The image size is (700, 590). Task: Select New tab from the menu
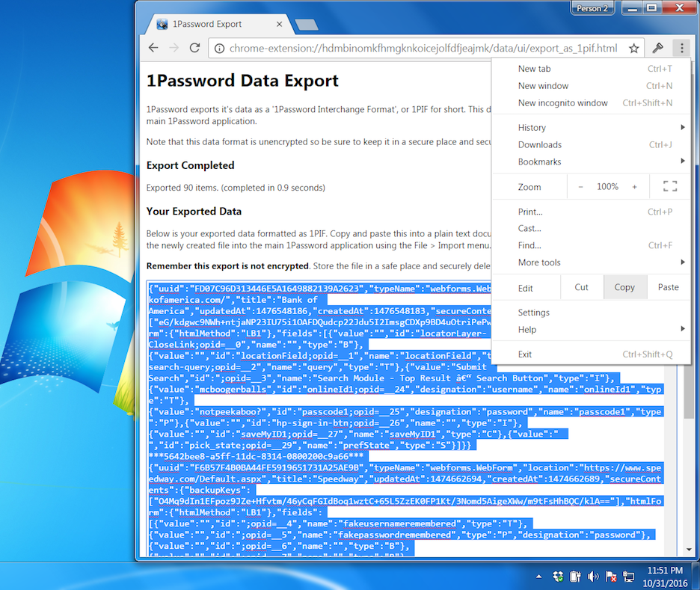(592, 69)
